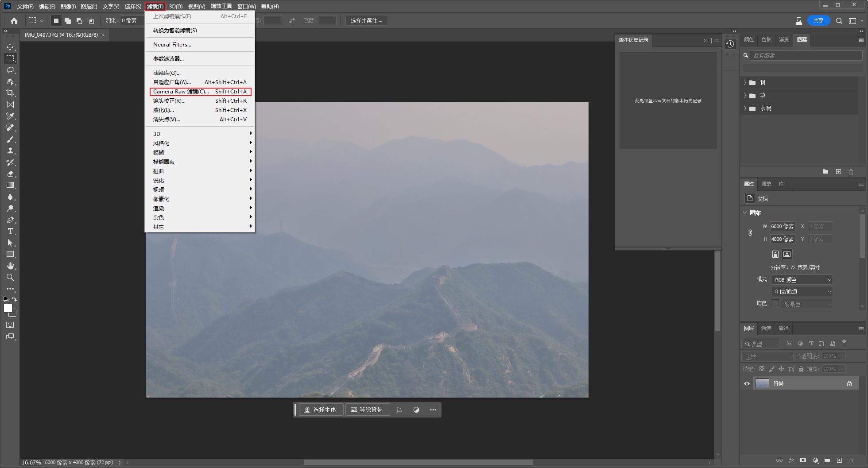The height and width of the screenshot is (468, 868).
Task: Toggle Quick Mask mode icon
Action: pos(10,325)
